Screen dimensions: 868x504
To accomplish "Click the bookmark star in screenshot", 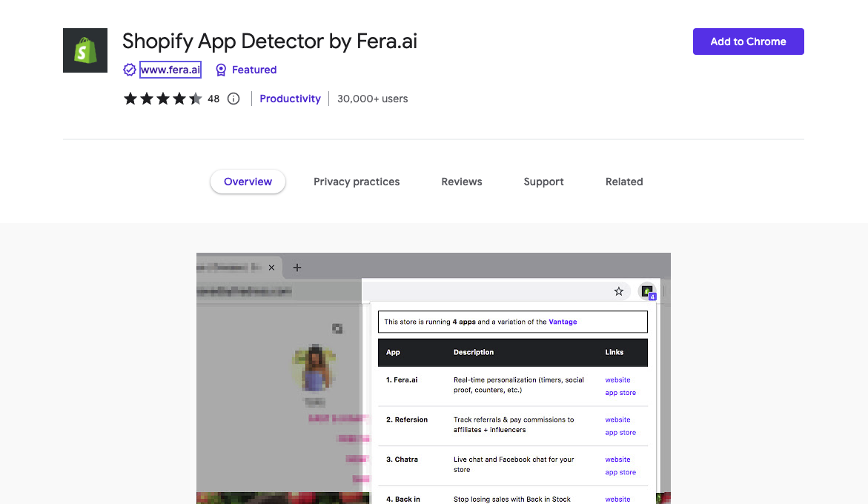I will pyautogui.click(x=619, y=291).
